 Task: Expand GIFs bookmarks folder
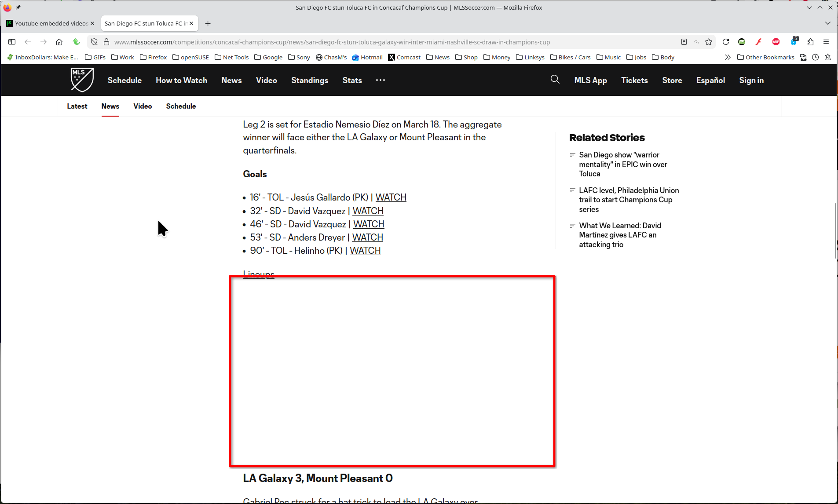(95, 57)
